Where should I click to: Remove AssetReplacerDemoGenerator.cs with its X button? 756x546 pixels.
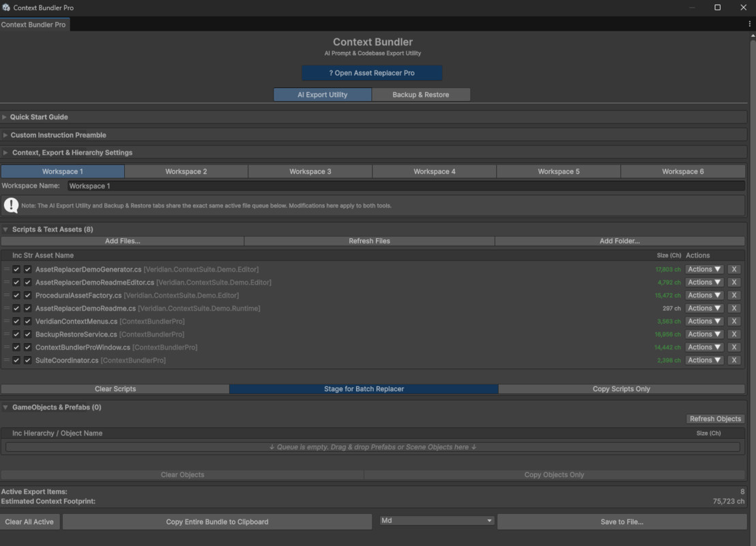(733, 269)
